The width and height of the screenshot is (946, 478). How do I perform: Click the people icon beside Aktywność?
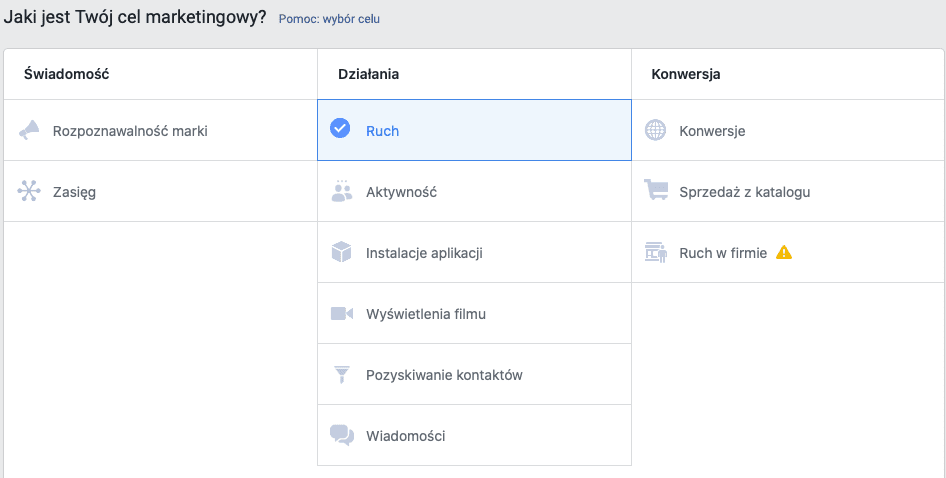(x=341, y=191)
